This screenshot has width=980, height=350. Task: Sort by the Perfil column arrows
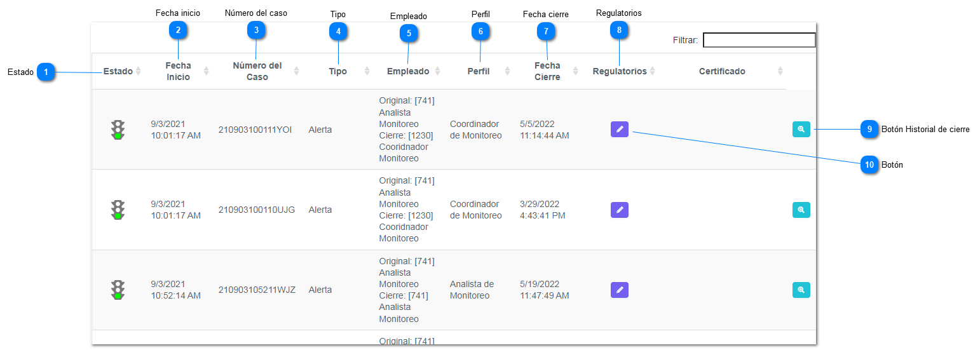(507, 71)
